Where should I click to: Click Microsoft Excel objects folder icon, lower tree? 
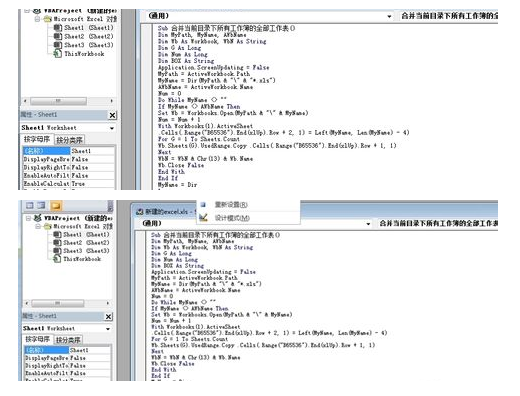click(48, 226)
